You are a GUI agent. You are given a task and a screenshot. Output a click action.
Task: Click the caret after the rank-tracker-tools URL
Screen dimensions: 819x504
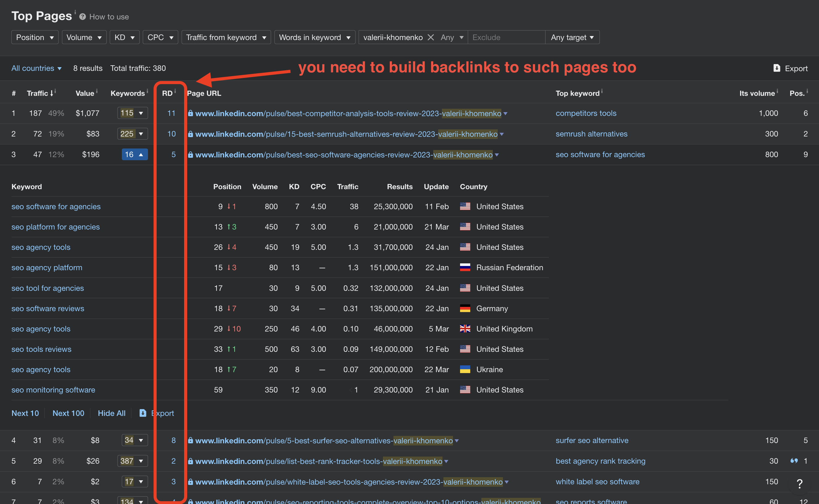(x=447, y=462)
